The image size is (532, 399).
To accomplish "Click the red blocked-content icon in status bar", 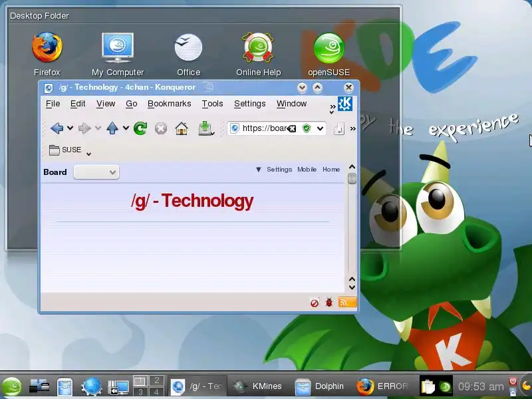I will 315,303.
